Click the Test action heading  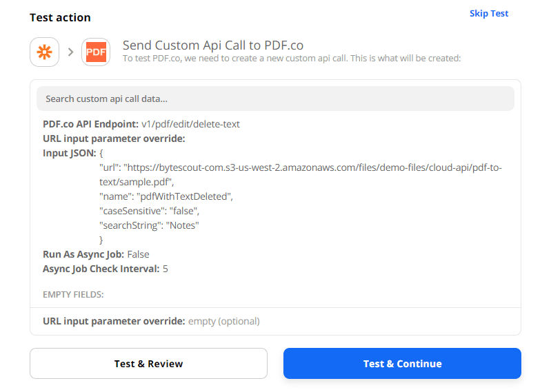pyautogui.click(x=60, y=17)
